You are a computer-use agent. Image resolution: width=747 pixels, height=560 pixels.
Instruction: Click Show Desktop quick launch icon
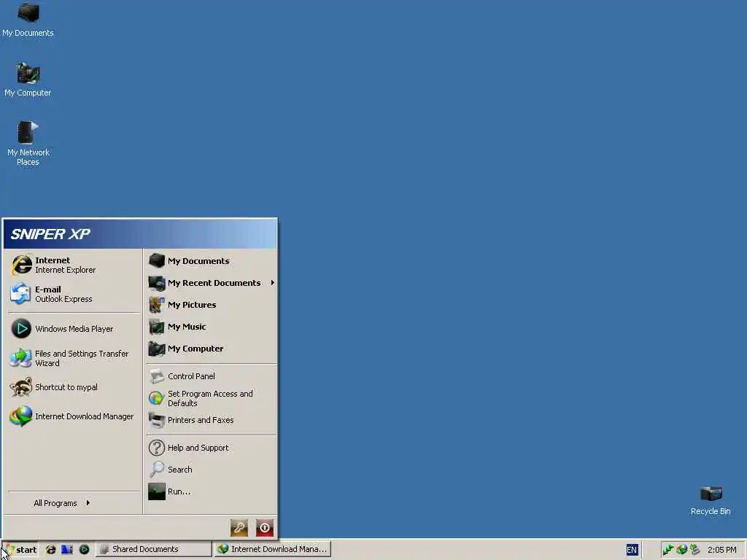click(x=67, y=550)
